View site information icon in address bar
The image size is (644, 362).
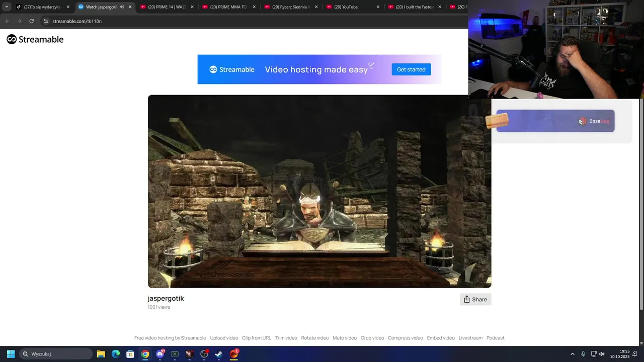[46, 21]
